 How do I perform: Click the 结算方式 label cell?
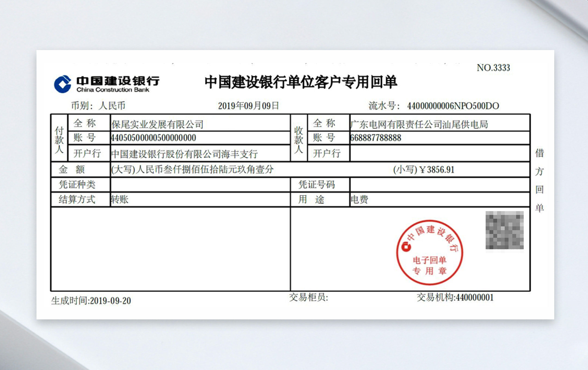coord(81,200)
